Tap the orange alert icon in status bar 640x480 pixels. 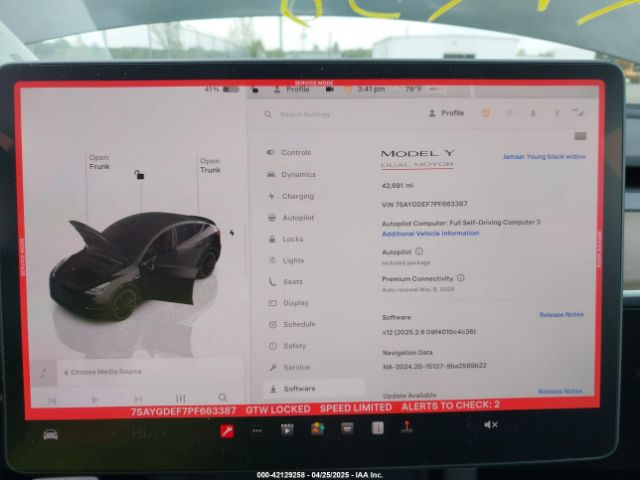348,89
